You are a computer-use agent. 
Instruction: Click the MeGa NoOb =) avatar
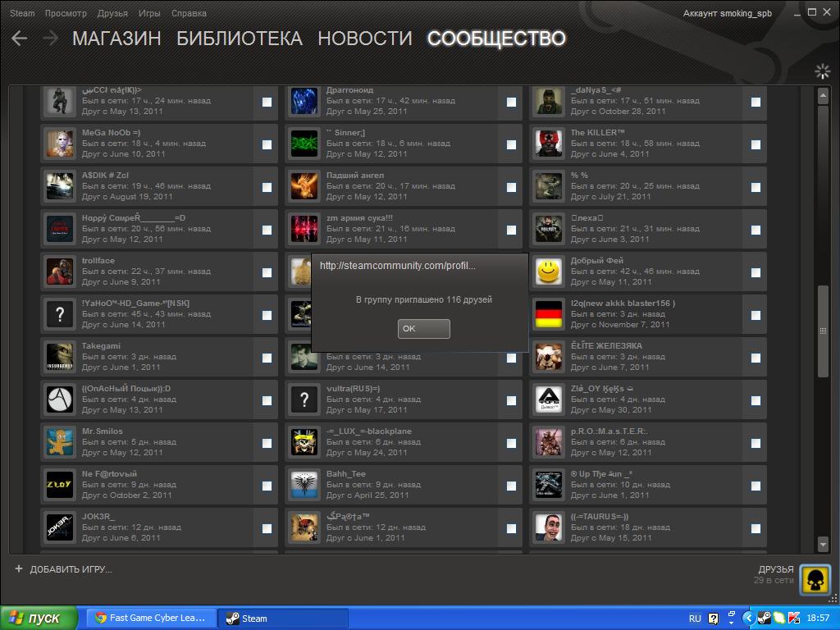coord(59,144)
